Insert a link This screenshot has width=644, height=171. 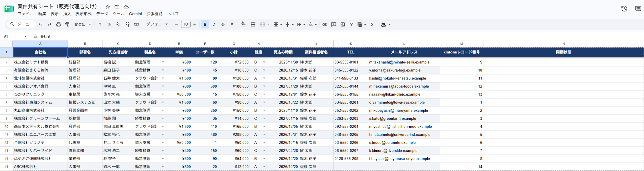(x=325, y=25)
